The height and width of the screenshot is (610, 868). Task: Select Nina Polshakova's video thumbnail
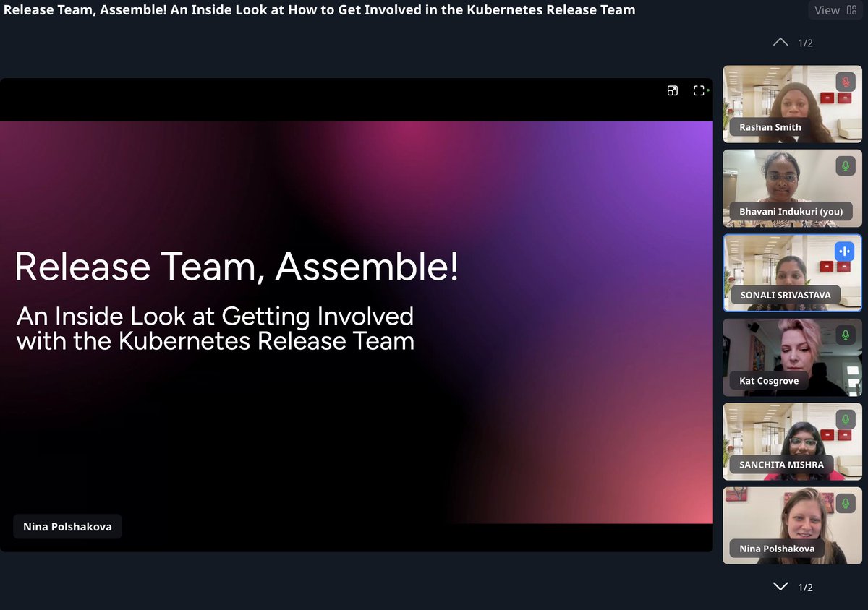793,526
